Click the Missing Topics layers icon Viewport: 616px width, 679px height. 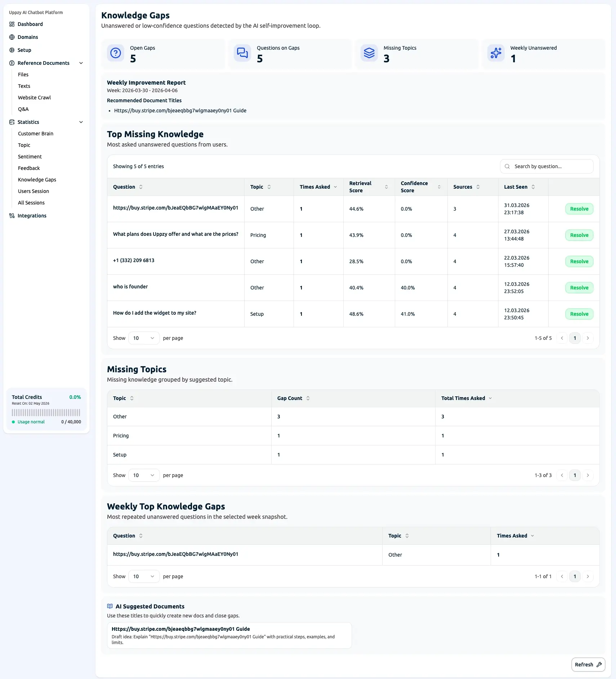369,53
